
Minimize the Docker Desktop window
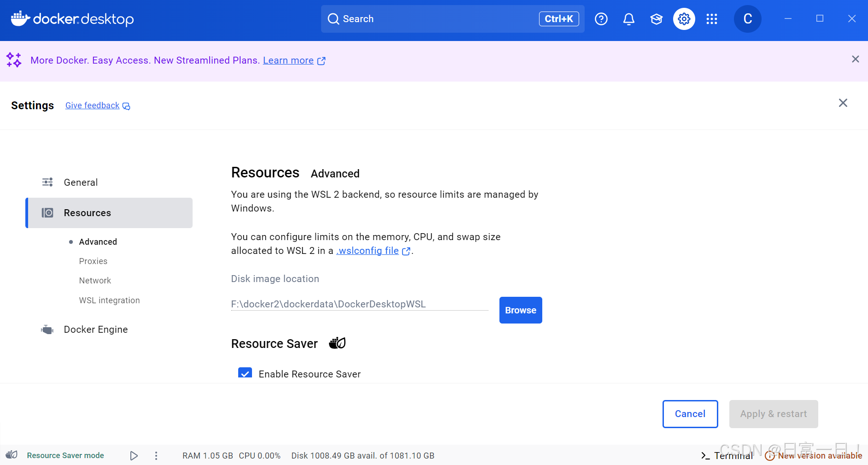[x=788, y=18]
